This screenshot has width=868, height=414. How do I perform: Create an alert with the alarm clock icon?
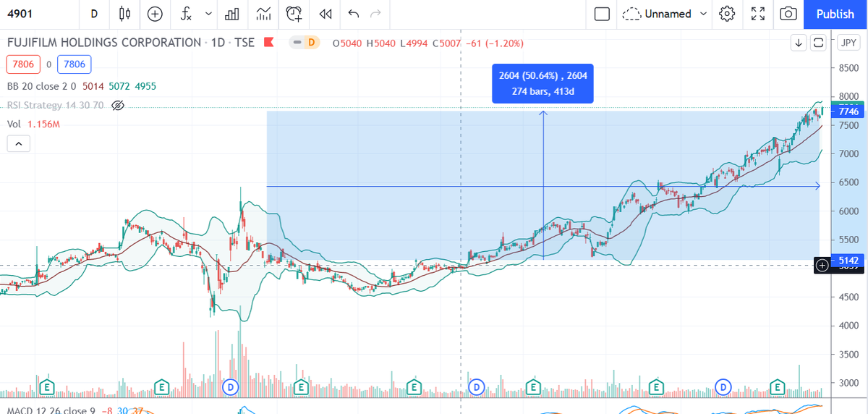[294, 14]
